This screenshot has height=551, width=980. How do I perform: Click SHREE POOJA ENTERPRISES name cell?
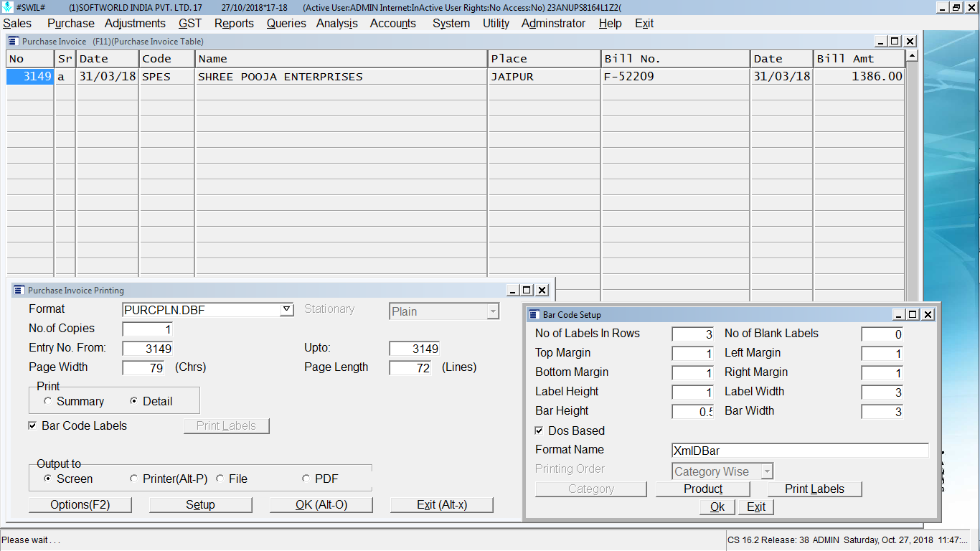coord(341,77)
